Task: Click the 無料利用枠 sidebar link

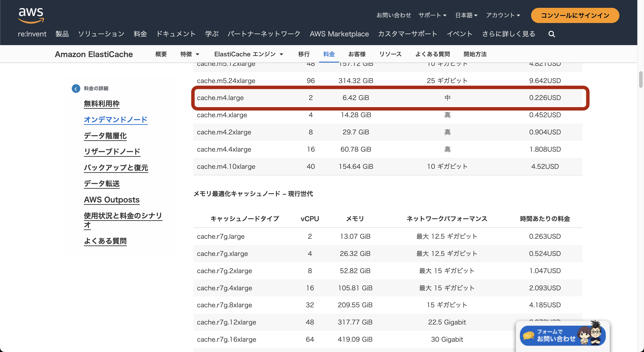Action: (x=102, y=104)
